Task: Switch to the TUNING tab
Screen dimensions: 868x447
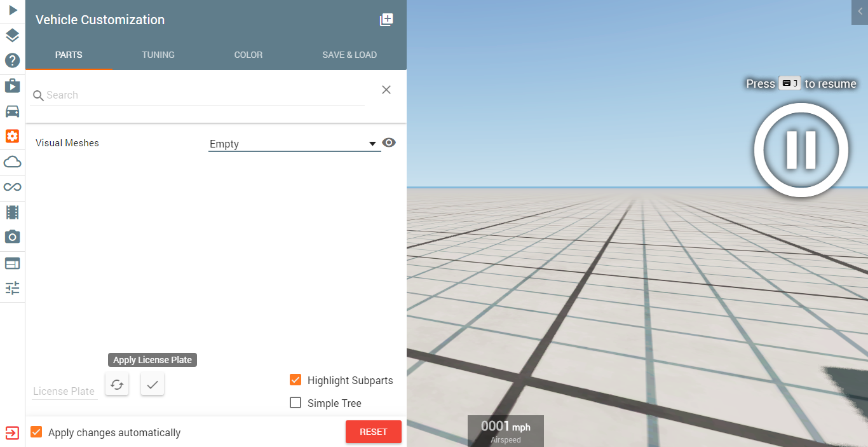Action: click(x=158, y=55)
